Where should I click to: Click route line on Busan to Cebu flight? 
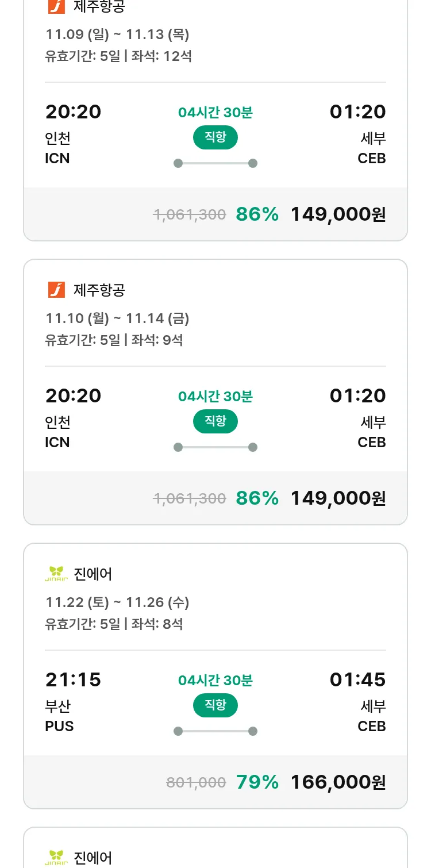pos(215,731)
